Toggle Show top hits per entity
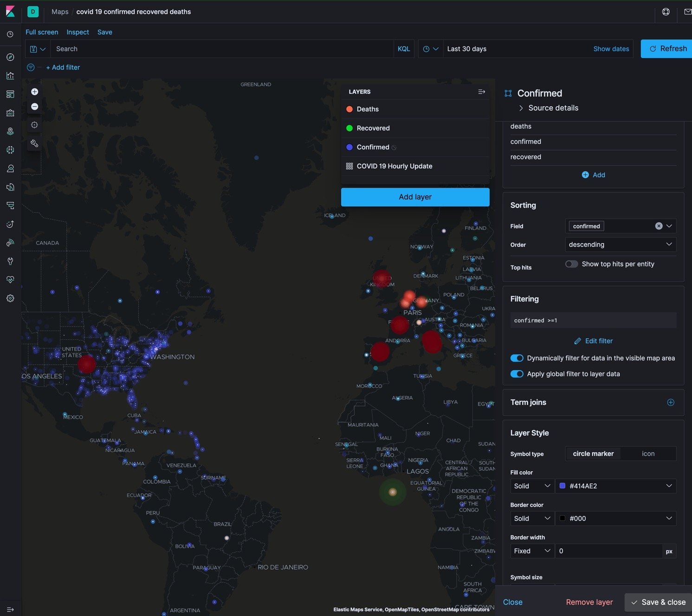Image resolution: width=692 pixels, height=616 pixels. [x=571, y=264]
